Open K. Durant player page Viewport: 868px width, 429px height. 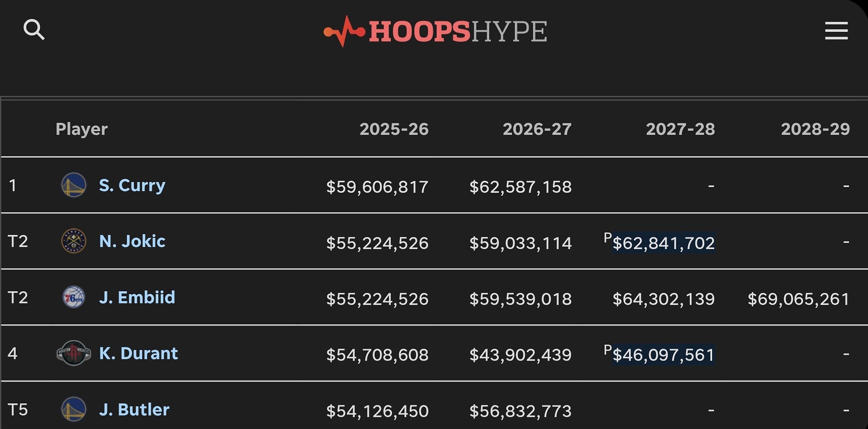[x=138, y=353]
